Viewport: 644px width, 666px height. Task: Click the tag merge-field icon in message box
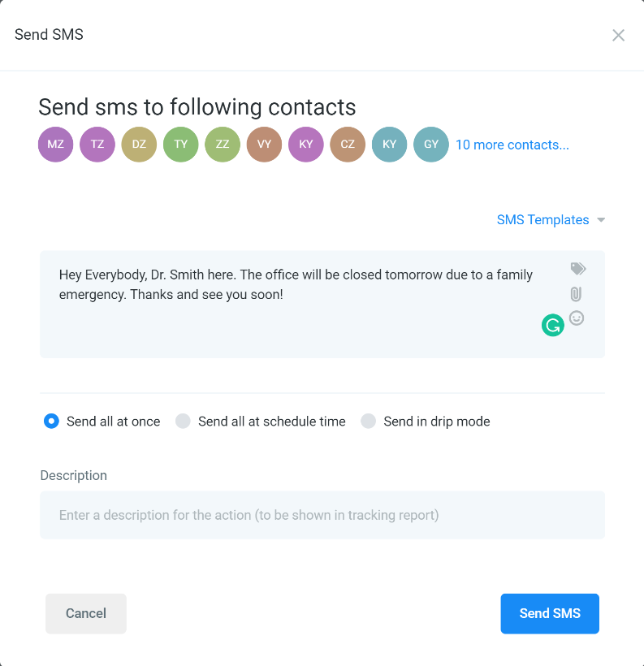(x=577, y=269)
